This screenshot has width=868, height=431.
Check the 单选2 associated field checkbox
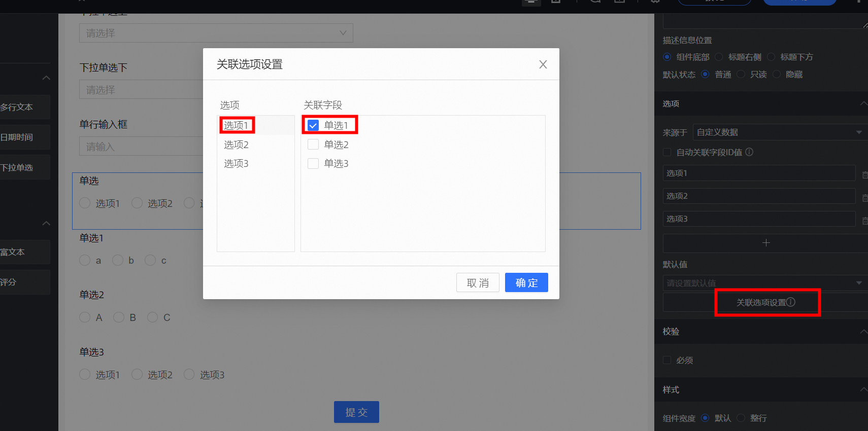[313, 145]
